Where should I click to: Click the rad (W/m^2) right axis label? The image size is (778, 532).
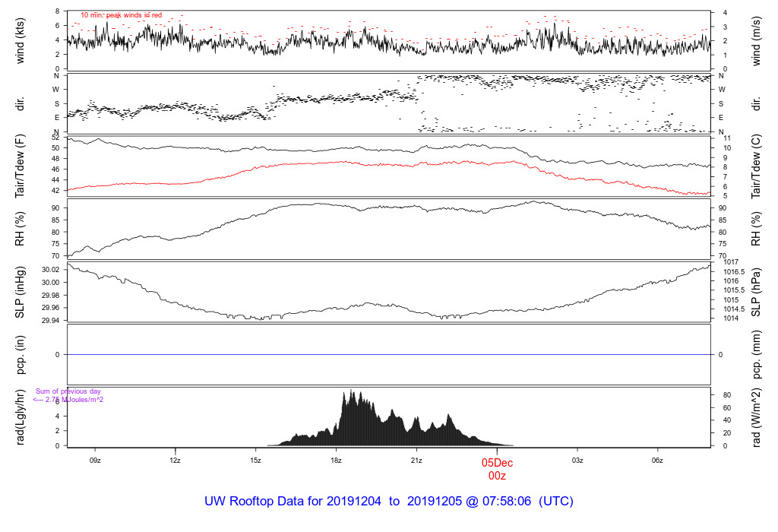pyautogui.click(x=757, y=419)
